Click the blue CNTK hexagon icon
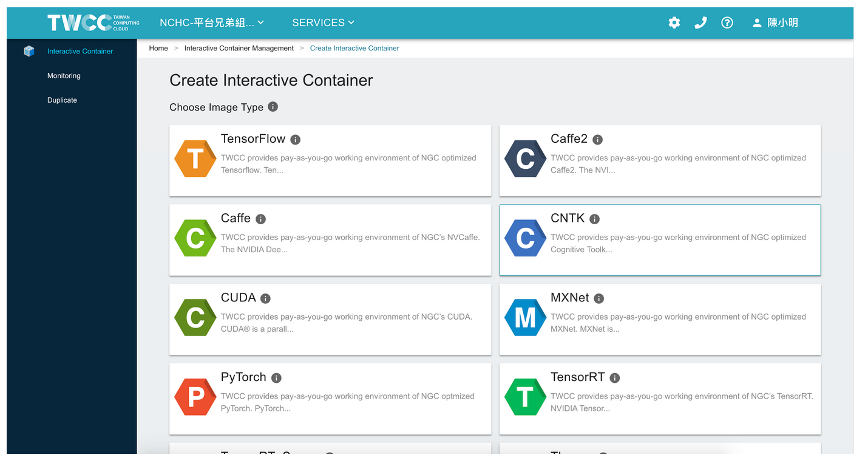 [x=525, y=238]
